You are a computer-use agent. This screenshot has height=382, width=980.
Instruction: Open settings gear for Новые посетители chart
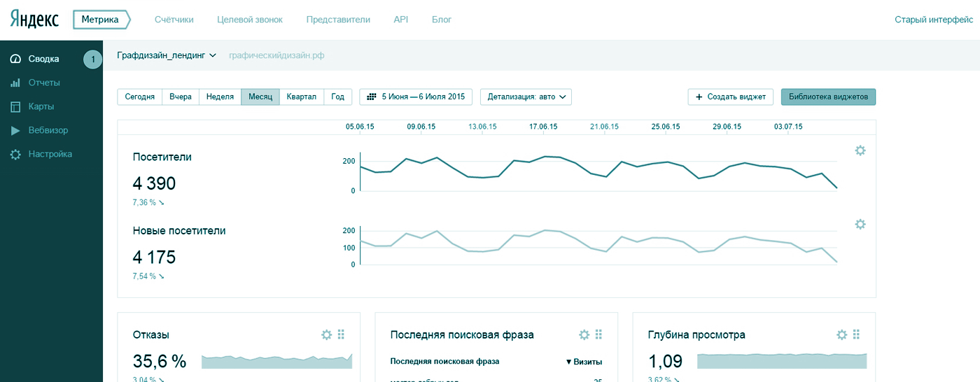coord(860,224)
